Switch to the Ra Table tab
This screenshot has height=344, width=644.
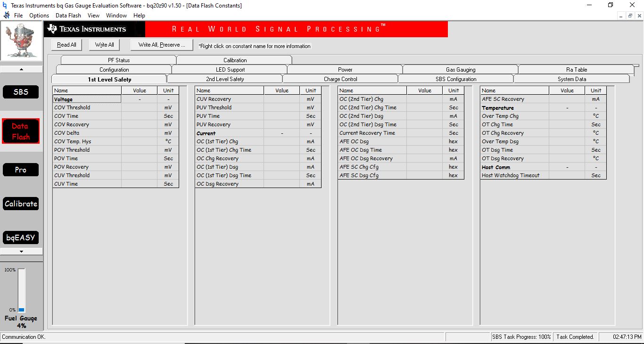(577, 70)
